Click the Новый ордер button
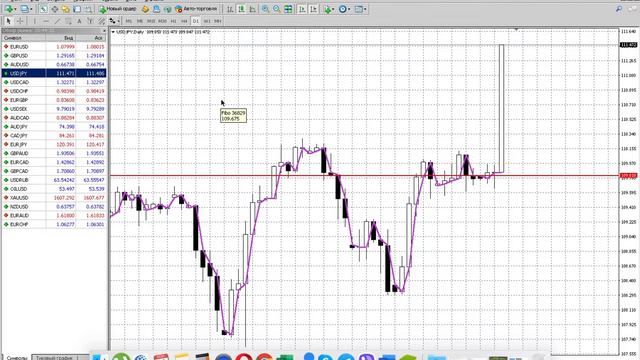This screenshot has height=360, width=640. coord(118,9)
